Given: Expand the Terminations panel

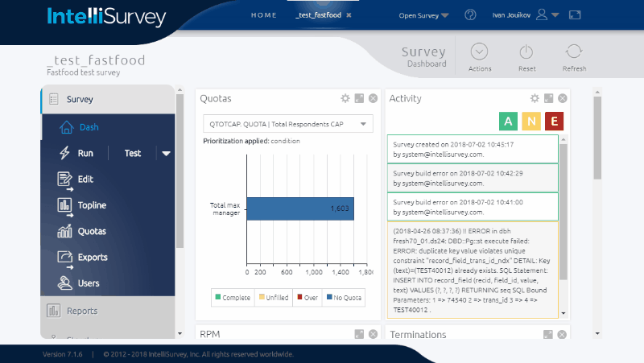Looking at the screenshot, I should pyautogui.click(x=548, y=335).
